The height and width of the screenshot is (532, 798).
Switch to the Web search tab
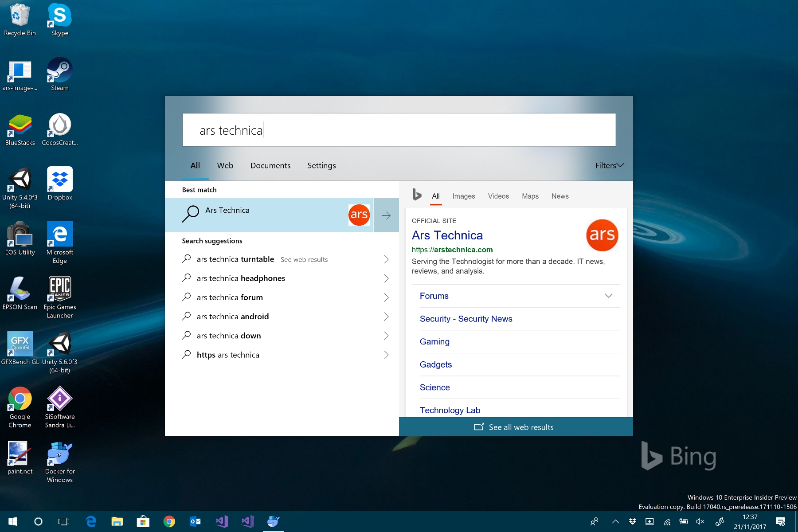[225, 165]
